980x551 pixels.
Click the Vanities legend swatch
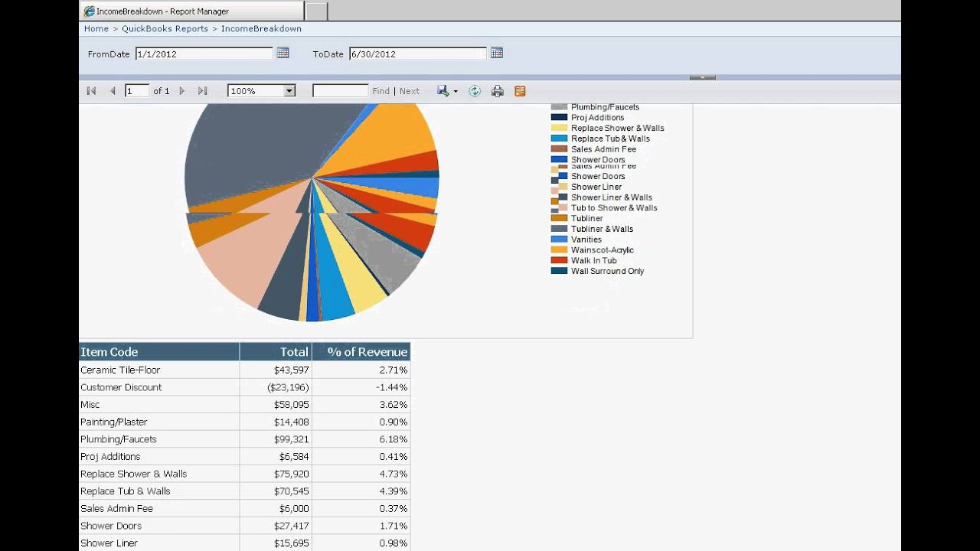pyautogui.click(x=559, y=240)
